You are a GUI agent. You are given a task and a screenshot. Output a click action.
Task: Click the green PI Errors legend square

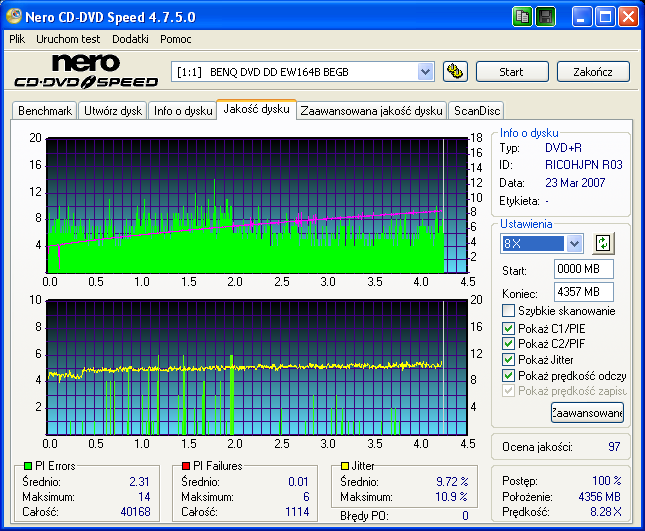[28, 466]
